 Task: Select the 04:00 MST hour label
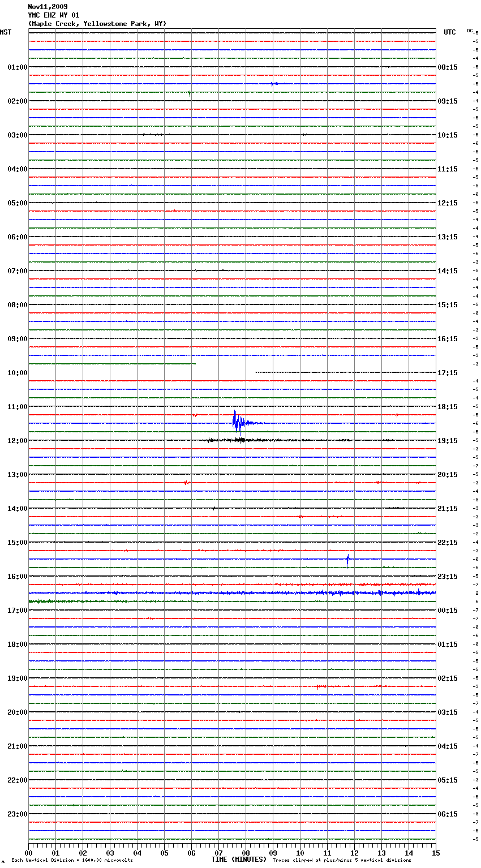point(18,169)
